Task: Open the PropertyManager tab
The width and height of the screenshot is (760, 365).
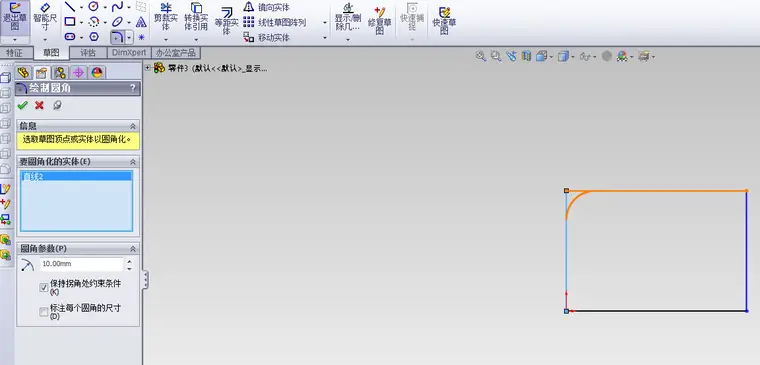Action: [42, 73]
